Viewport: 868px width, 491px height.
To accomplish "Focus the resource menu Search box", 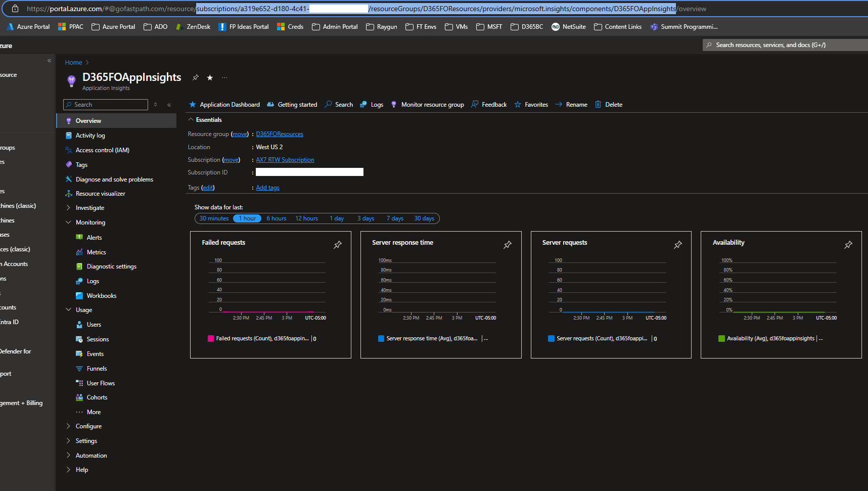I will point(106,105).
